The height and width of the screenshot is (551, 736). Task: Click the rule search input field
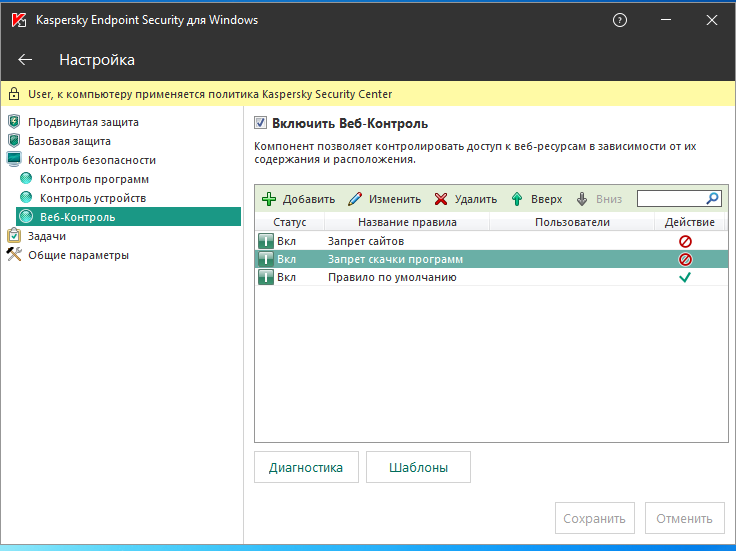pyautogui.click(x=671, y=198)
